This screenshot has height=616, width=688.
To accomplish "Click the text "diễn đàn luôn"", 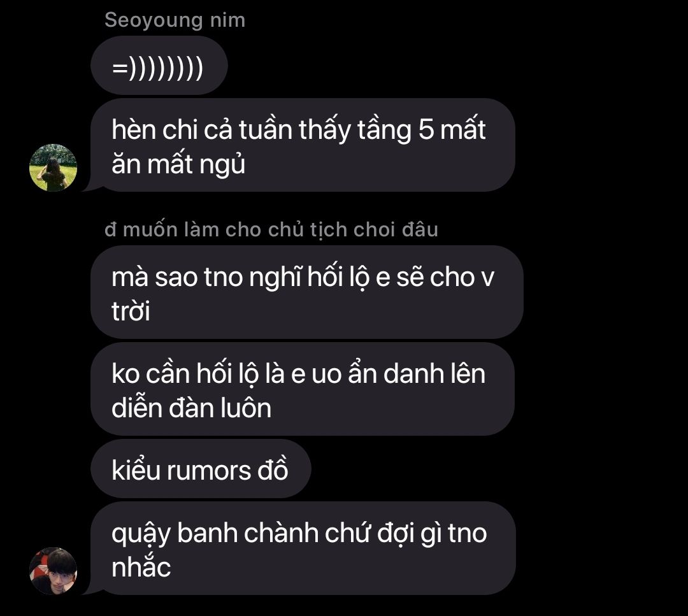I will 191,408.
